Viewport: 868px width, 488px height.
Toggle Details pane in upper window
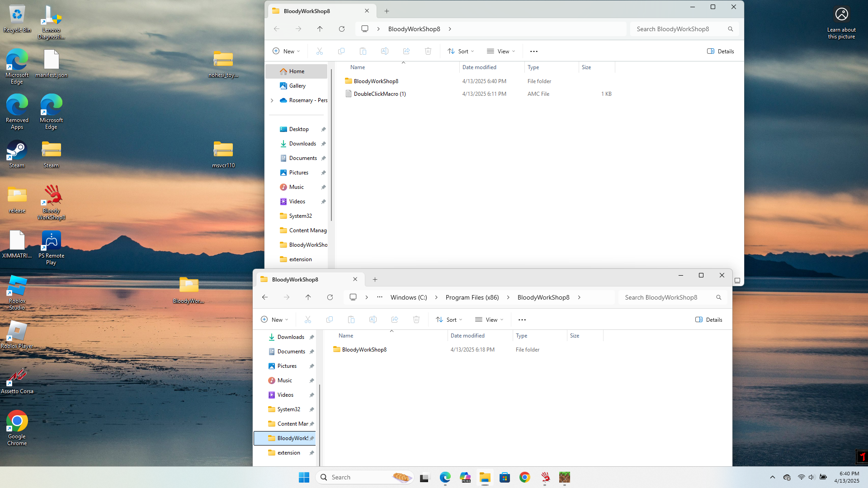pos(721,51)
